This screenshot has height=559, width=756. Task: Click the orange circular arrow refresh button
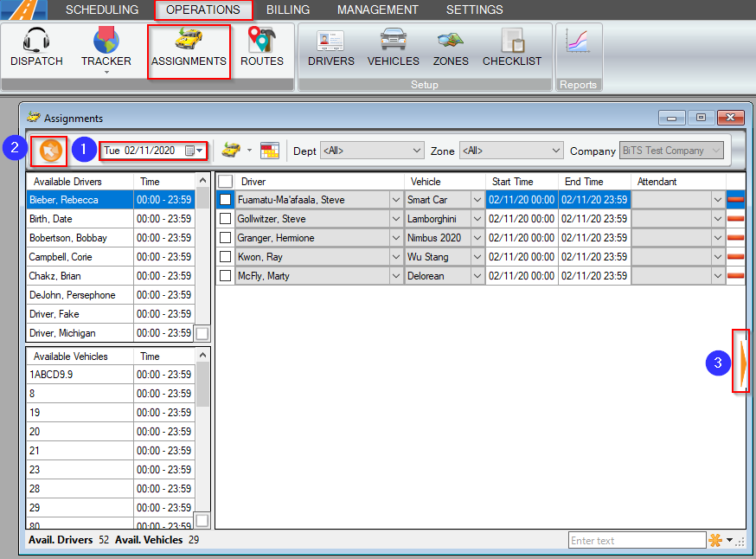click(48, 150)
